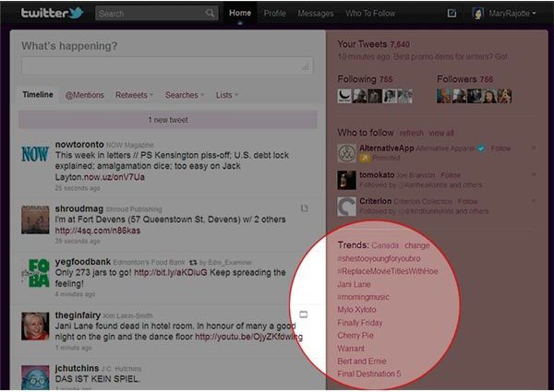Expand the Searches dropdown

(x=185, y=95)
